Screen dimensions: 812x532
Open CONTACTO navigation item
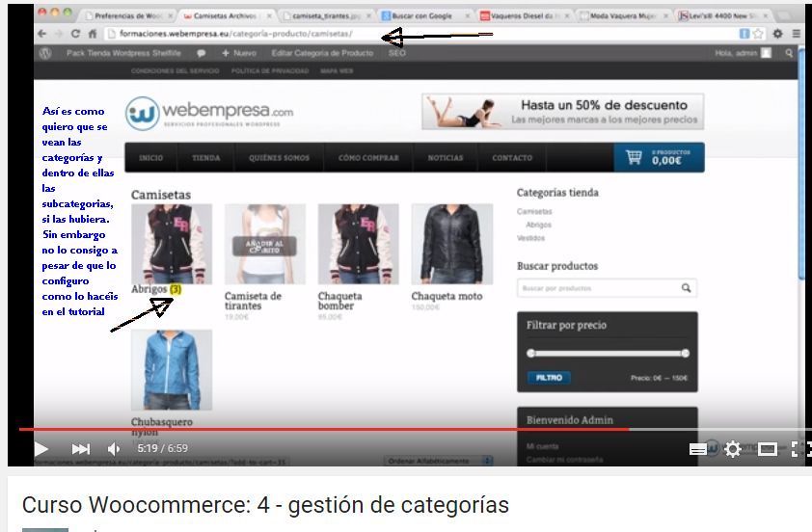[512, 157]
